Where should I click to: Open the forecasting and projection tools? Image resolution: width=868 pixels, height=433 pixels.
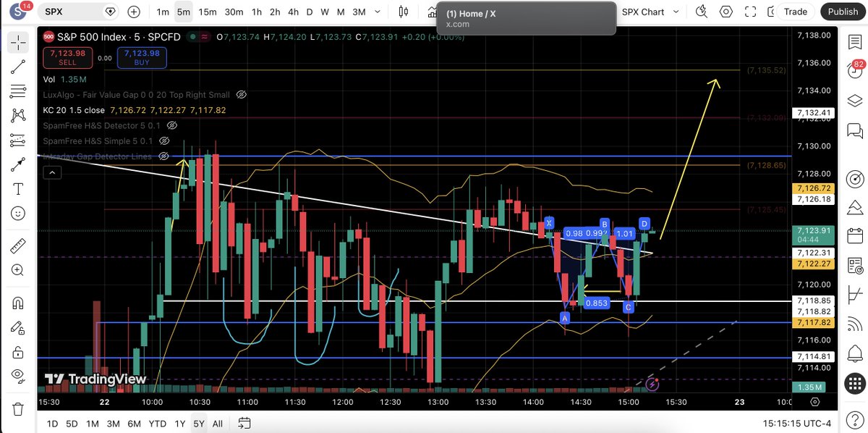[18, 140]
